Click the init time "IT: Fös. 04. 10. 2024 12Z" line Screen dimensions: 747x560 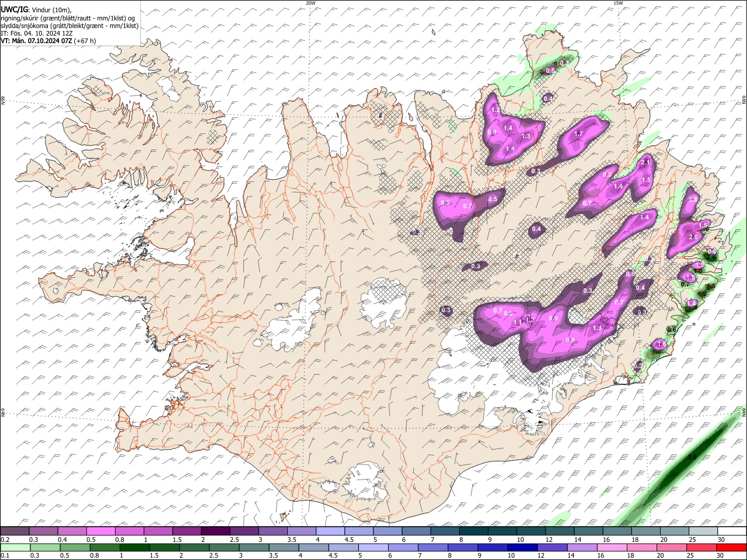37,33
